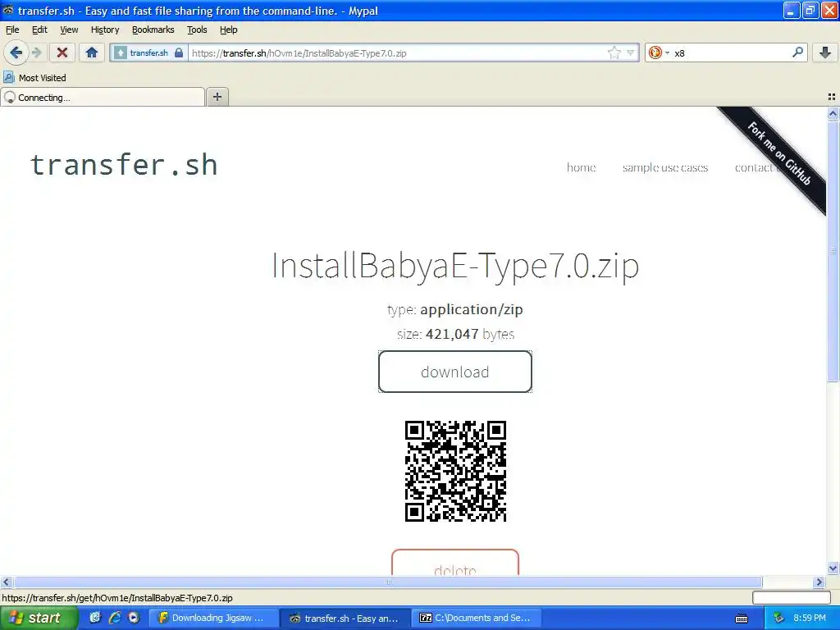Click the horizontal scrollbar right arrow
The height and width of the screenshot is (630, 840).
[819, 582]
